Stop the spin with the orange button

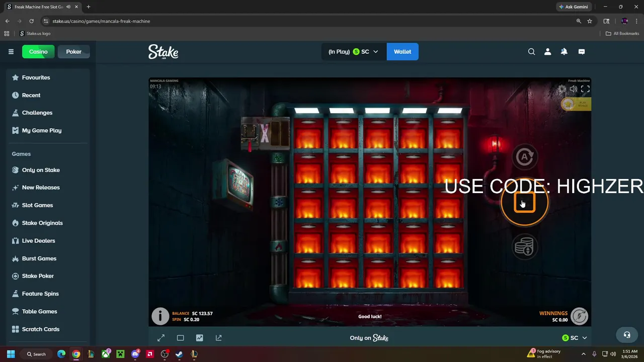[x=525, y=203]
